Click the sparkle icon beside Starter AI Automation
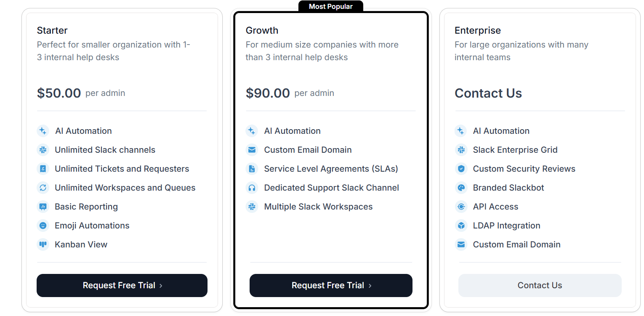This screenshot has width=644, height=316. point(43,131)
